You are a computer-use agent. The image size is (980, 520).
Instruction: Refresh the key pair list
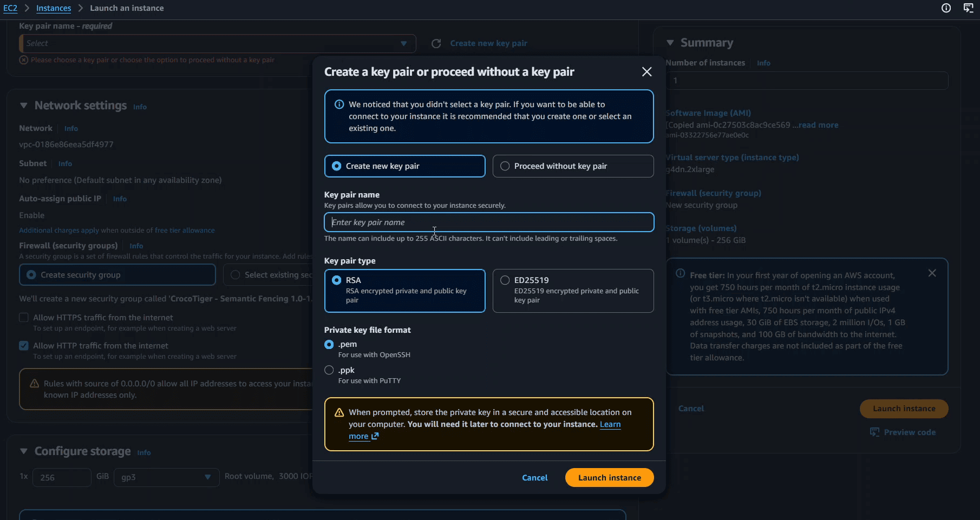point(436,43)
